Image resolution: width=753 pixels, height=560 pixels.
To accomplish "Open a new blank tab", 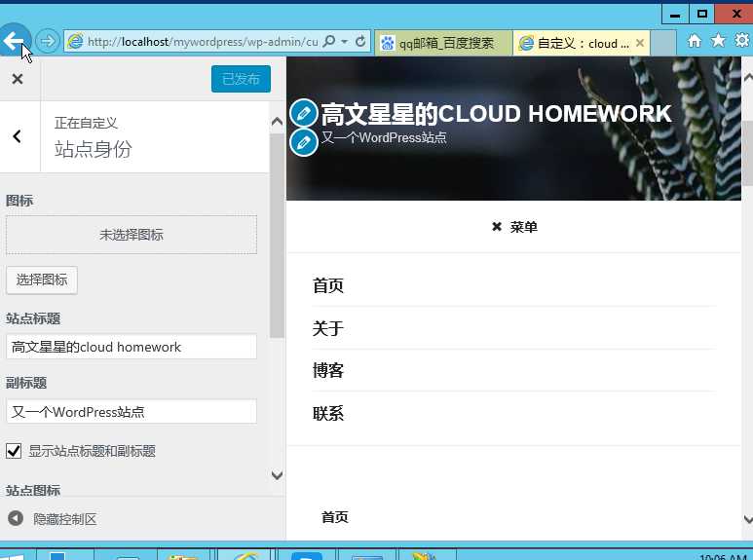I will point(663,43).
